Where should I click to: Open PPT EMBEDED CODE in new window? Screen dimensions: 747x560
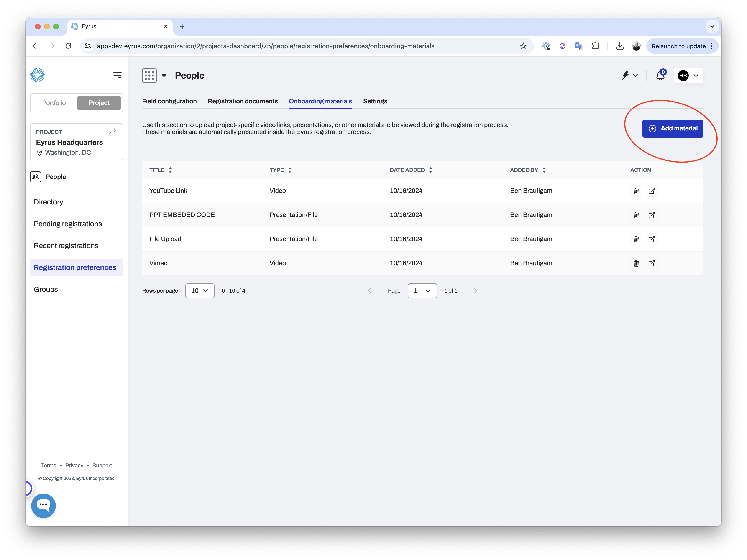[651, 215]
